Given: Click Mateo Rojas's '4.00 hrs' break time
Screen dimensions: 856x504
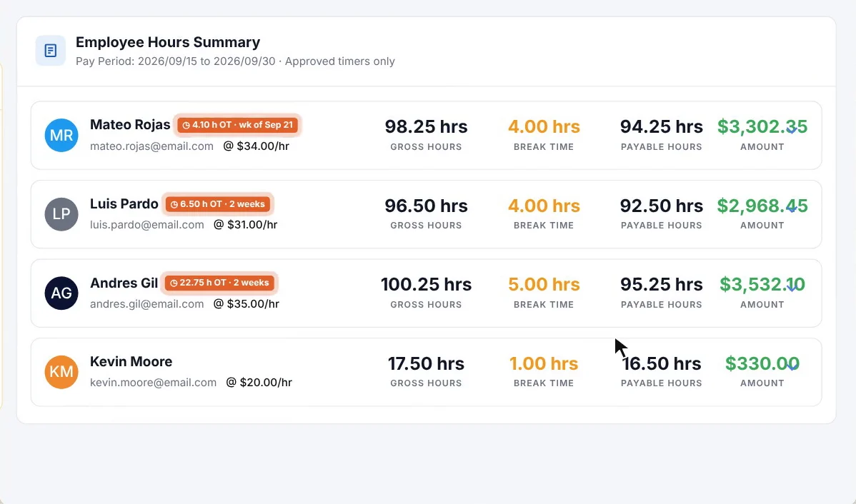Looking at the screenshot, I should pyautogui.click(x=544, y=126).
